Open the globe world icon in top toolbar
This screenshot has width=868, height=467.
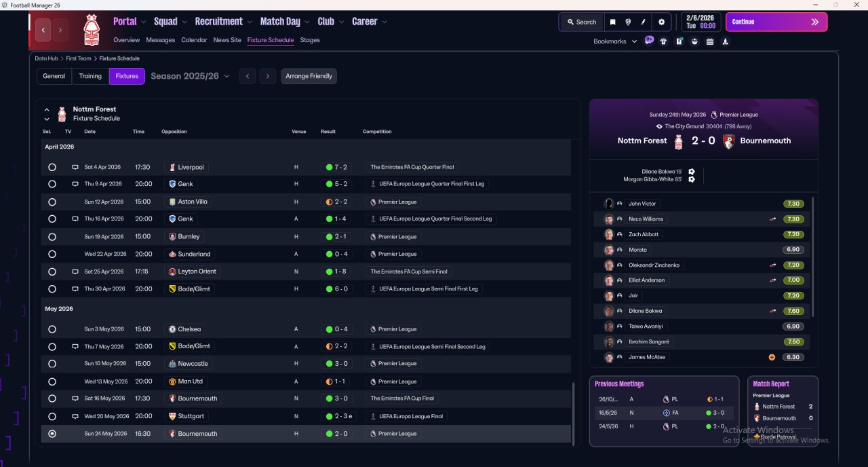628,22
